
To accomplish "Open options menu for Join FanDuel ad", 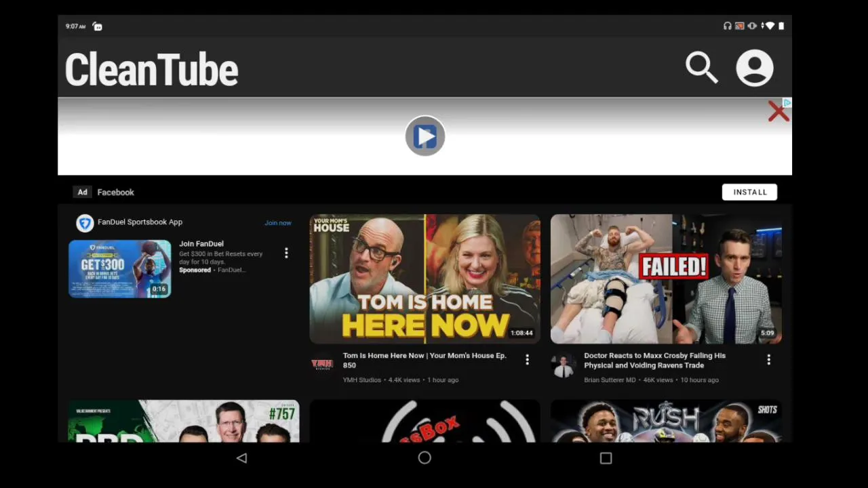I will 286,253.
